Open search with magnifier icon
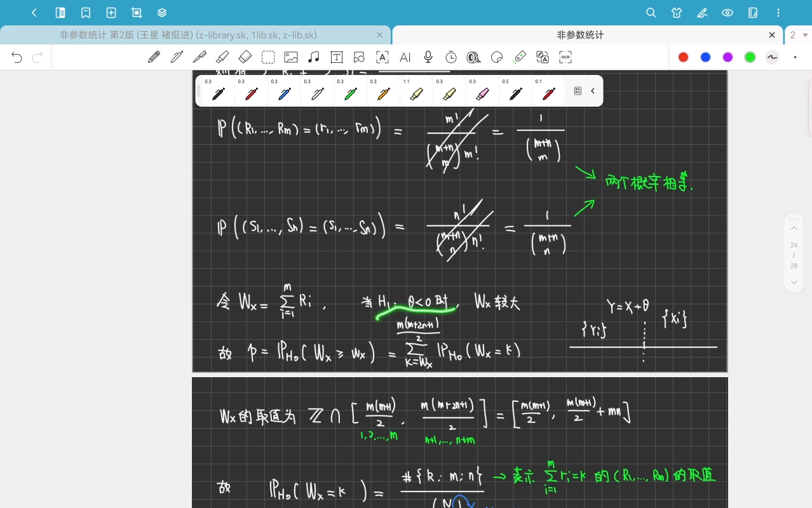This screenshot has width=812, height=508. [651, 13]
